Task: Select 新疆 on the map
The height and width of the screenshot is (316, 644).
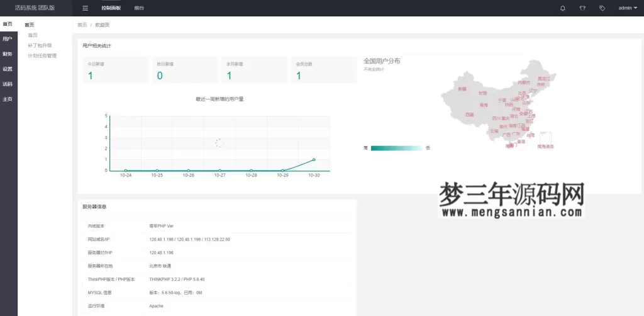Action: coord(462,89)
